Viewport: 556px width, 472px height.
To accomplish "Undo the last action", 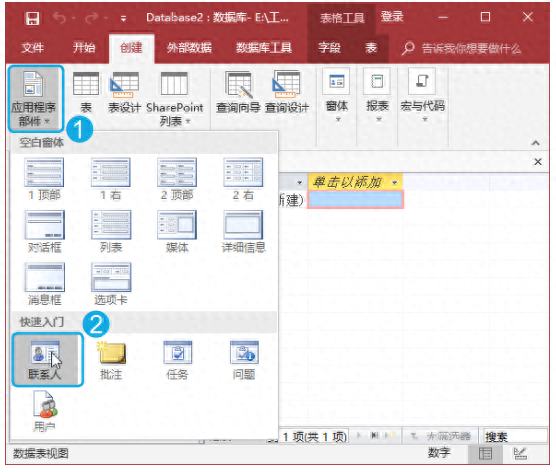I will tap(60, 18).
